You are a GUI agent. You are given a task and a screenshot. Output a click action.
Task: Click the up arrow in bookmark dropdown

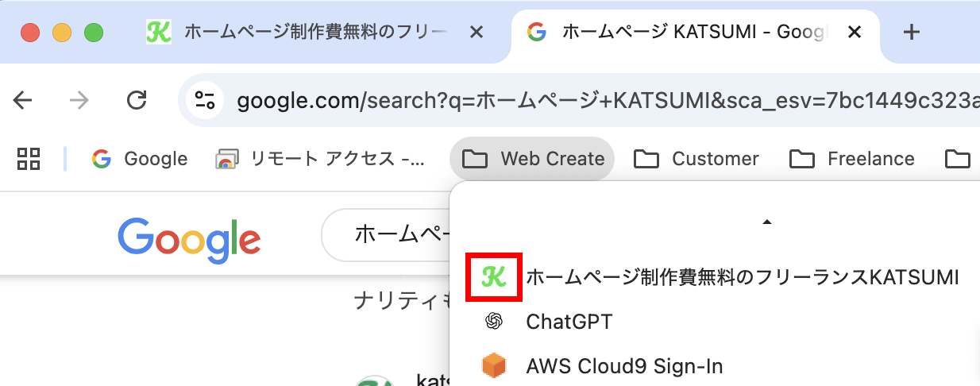tap(767, 222)
